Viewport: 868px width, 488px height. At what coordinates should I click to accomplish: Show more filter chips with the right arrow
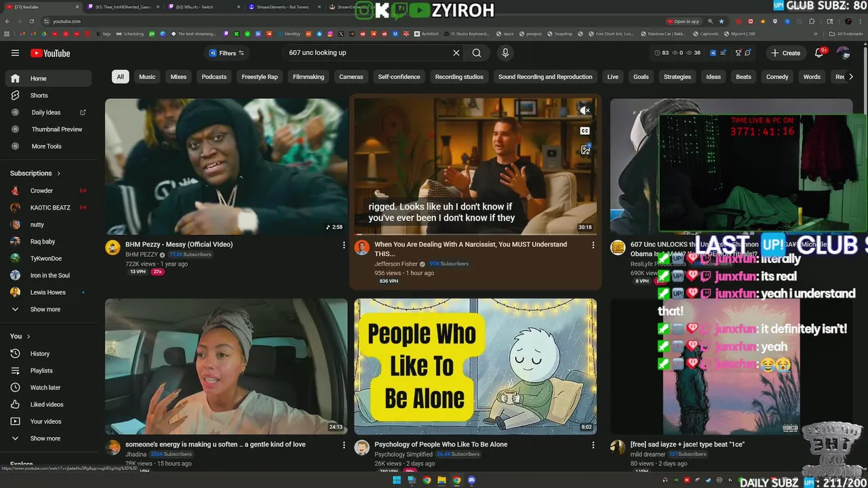point(851,77)
